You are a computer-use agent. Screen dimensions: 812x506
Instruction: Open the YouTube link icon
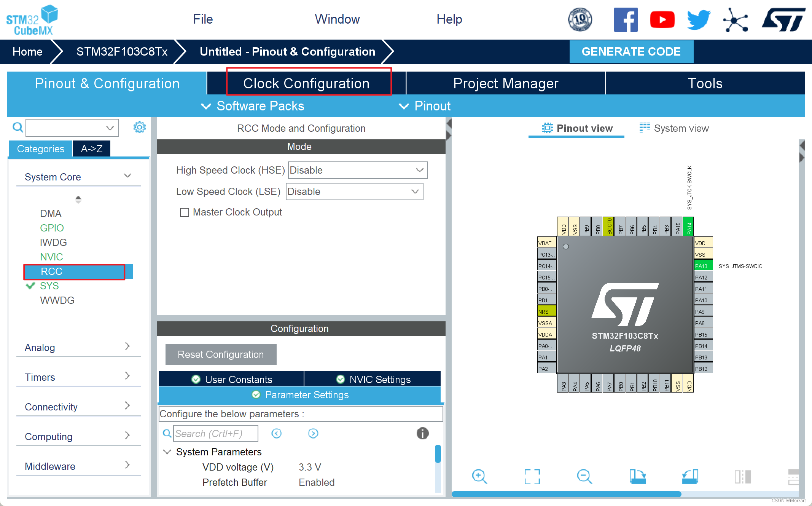662,20
